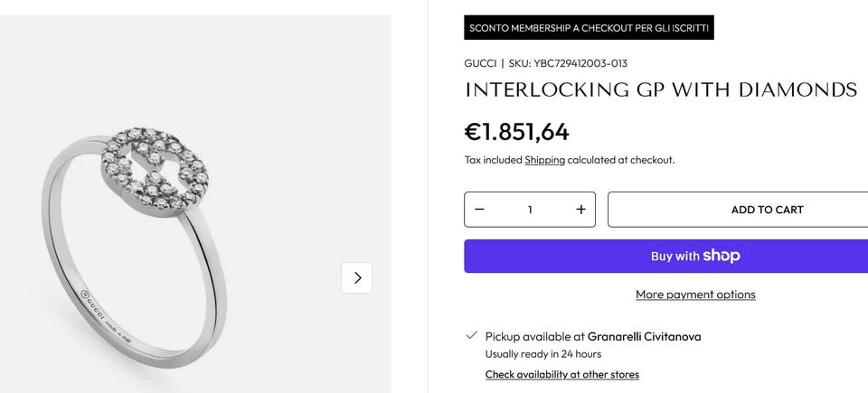The width and height of the screenshot is (868, 393).
Task: Increase quantity with the plus button
Action: [x=580, y=210]
